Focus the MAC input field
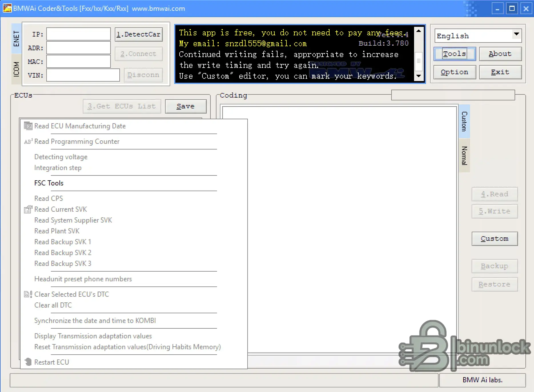 pyautogui.click(x=79, y=62)
